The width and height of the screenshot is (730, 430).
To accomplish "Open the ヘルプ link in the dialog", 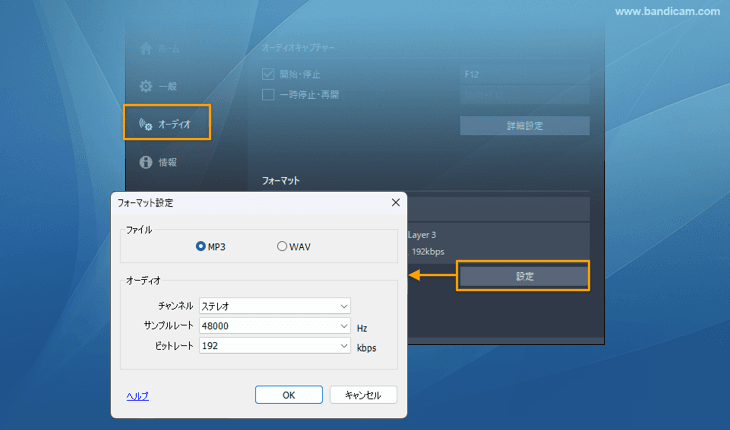I will (137, 396).
